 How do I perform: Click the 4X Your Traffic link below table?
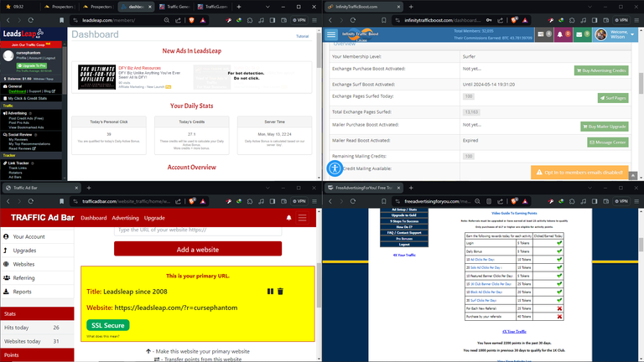coord(514,331)
